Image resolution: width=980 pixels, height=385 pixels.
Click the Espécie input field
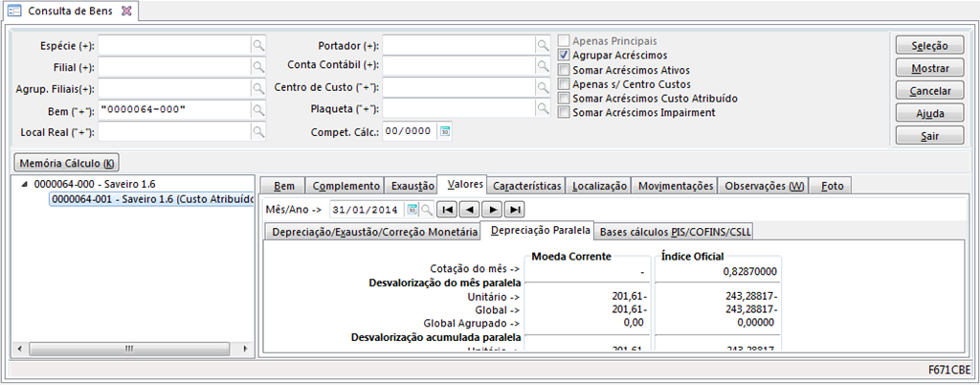pyautogui.click(x=174, y=45)
